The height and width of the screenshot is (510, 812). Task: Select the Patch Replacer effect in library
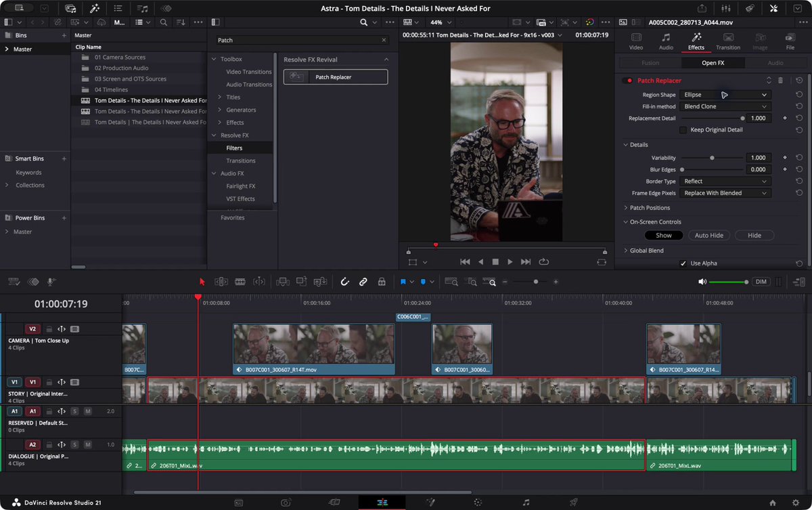point(336,77)
